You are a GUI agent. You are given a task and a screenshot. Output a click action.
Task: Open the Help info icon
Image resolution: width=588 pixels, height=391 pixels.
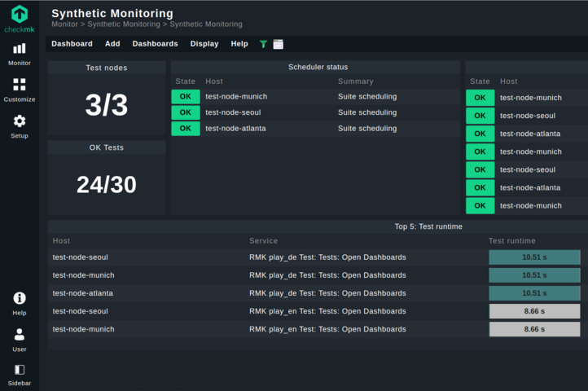pyautogui.click(x=20, y=299)
